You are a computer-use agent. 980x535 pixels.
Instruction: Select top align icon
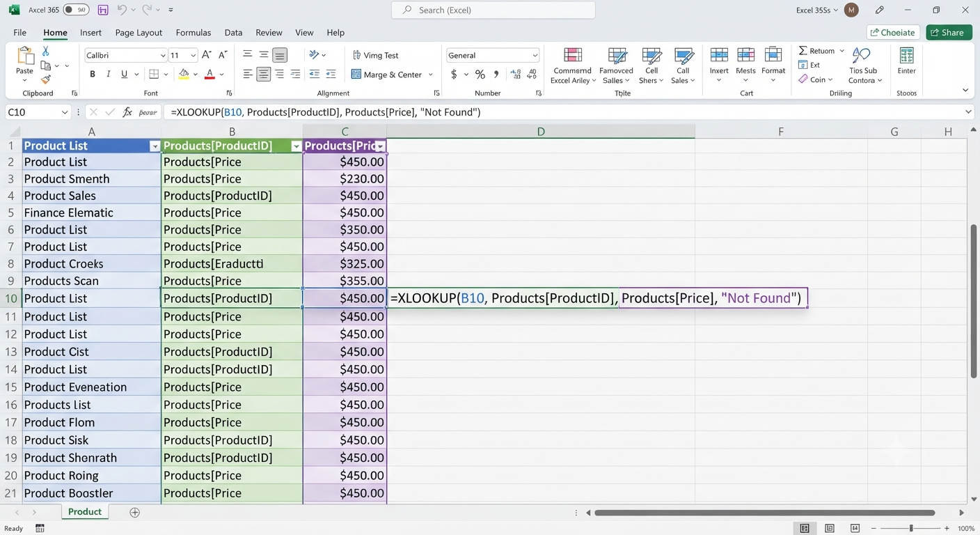click(x=247, y=55)
